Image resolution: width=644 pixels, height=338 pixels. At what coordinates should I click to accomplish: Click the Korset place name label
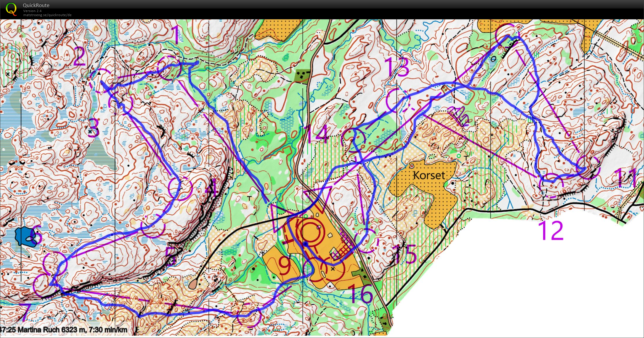pyautogui.click(x=429, y=176)
